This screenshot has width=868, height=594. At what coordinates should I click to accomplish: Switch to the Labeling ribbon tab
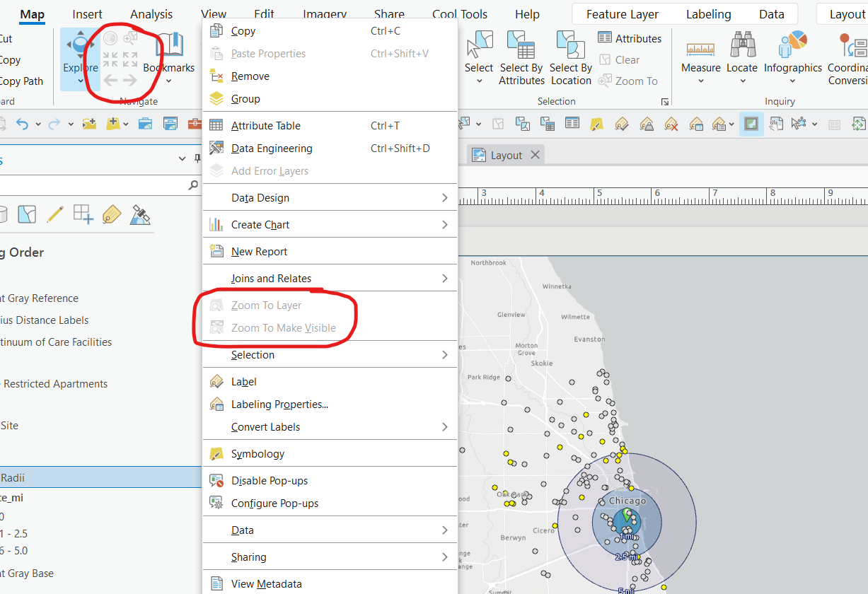708,13
